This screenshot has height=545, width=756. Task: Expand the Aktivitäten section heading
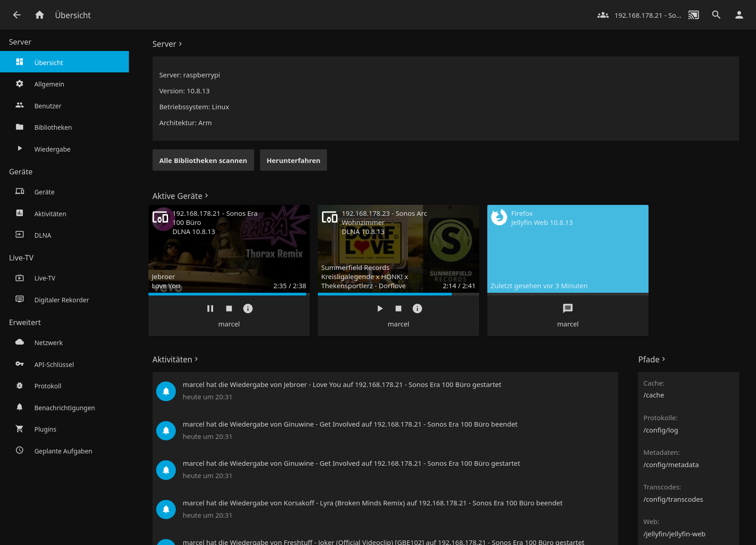175,359
